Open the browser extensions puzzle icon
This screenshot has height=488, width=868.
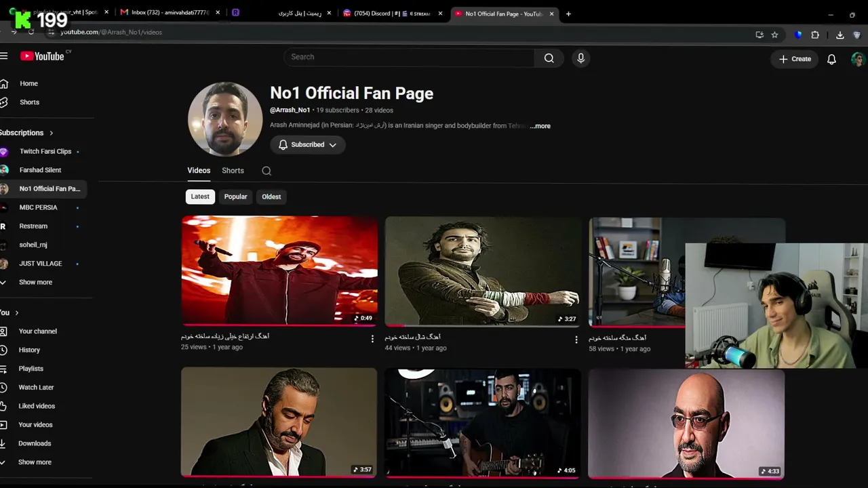tap(815, 35)
